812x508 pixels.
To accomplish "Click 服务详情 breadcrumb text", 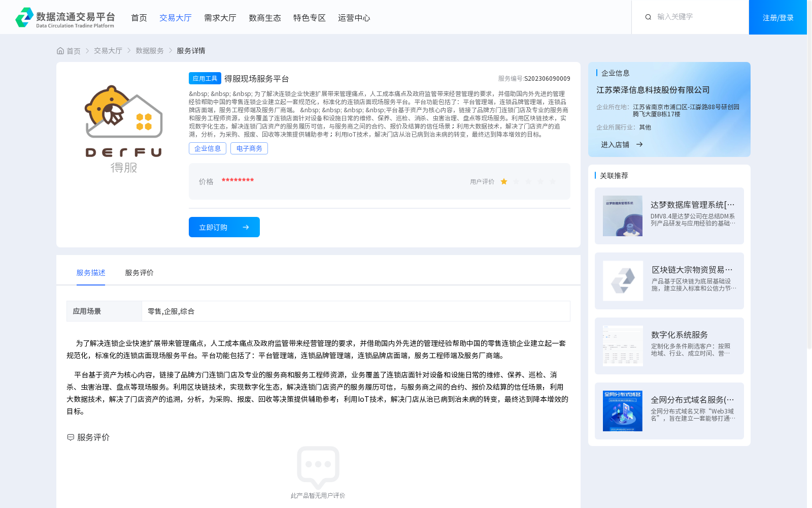I will click(x=191, y=51).
